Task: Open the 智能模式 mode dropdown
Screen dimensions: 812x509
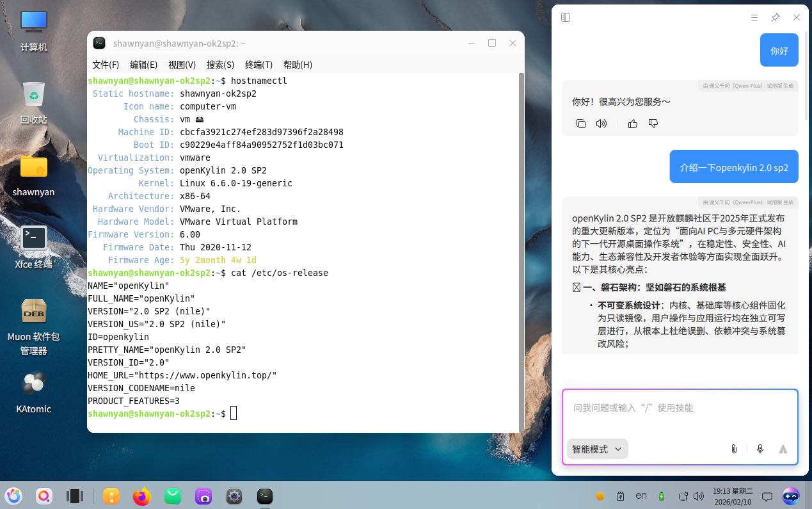Action: (597, 449)
